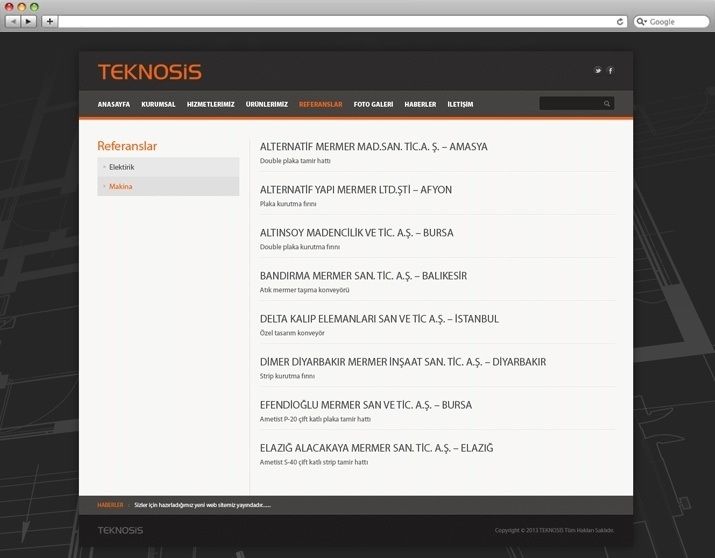Click the Google search magnifier dropdown

(x=642, y=21)
